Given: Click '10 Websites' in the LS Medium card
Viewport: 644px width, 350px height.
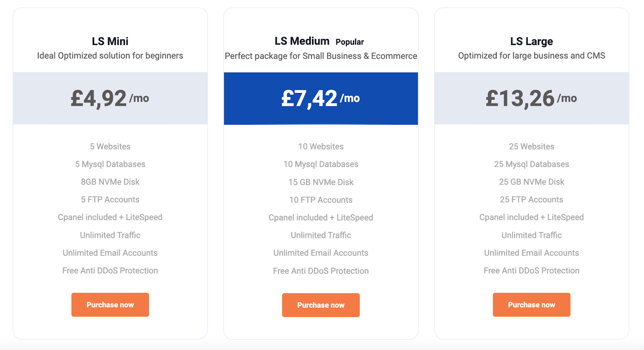Looking at the screenshot, I should tap(321, 146).
